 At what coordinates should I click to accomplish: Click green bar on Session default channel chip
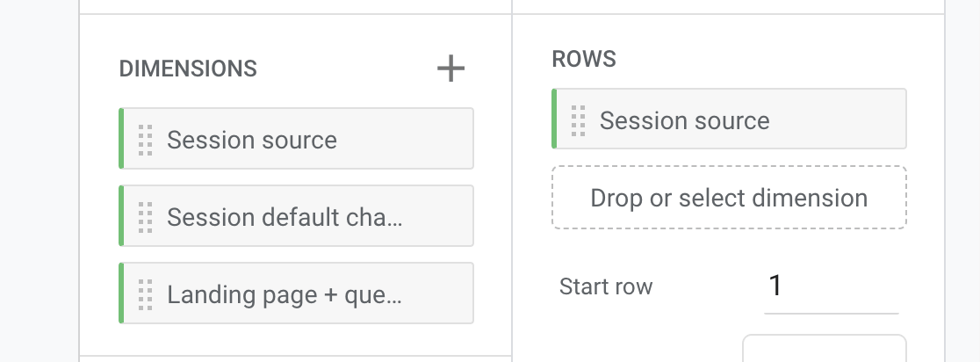coord(121,216)
